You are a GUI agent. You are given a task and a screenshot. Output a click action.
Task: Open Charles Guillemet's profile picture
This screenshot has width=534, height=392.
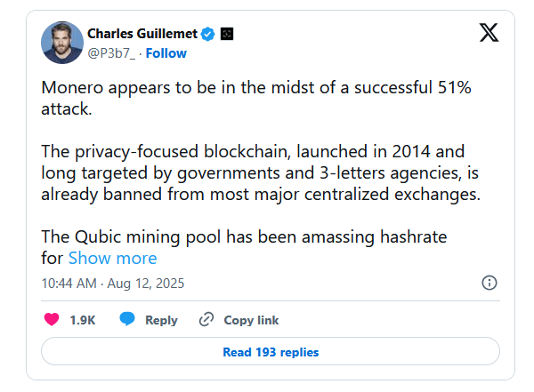(61, 43)
